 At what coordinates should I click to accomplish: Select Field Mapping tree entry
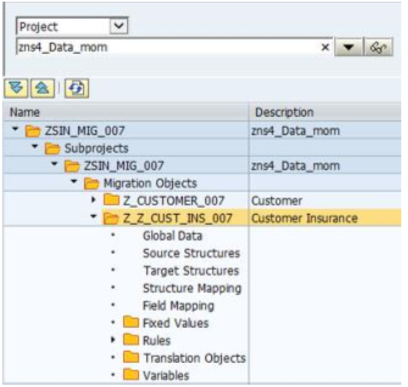coord(178,306)
